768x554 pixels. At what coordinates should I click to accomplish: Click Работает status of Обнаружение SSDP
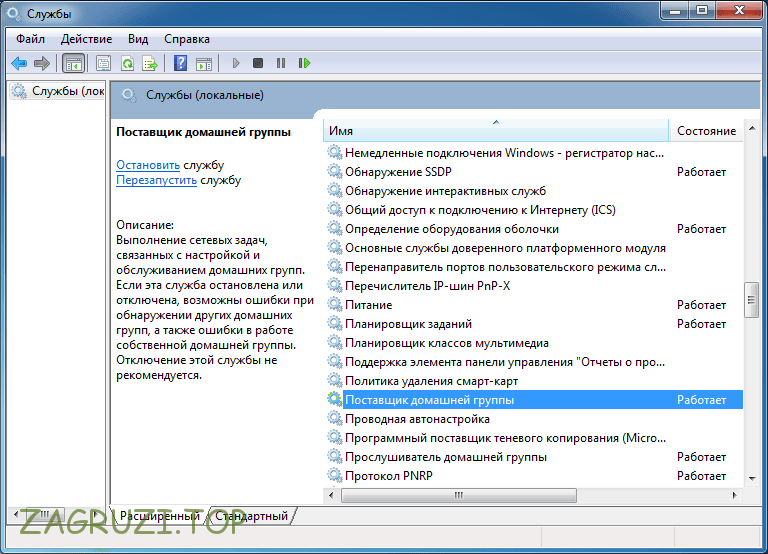tap(701, 172)
